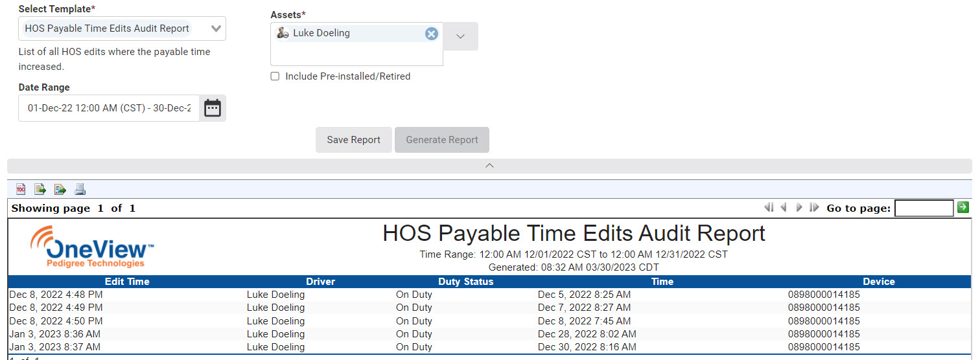
Task: Click the Showing page 1 of 1 text
Action: click(73, 208)
